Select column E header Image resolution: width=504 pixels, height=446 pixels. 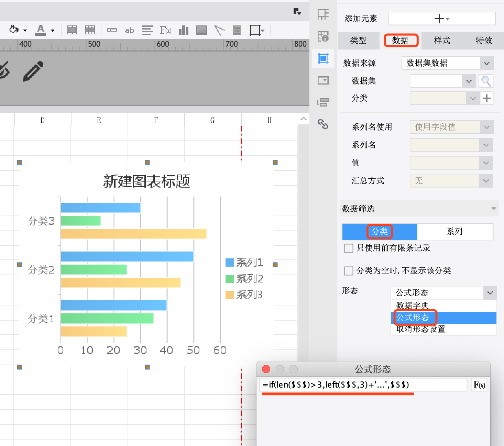(99, 120)
